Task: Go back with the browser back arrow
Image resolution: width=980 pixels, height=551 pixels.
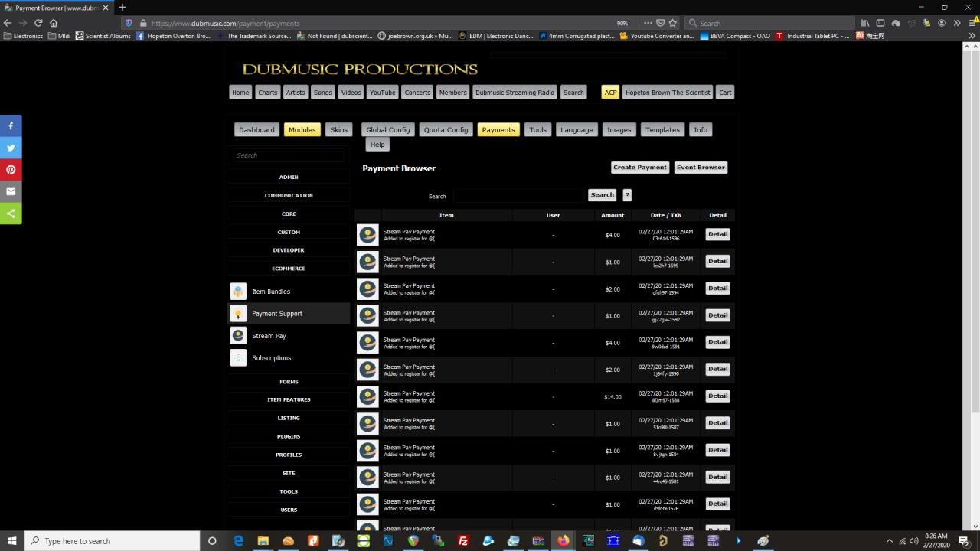Action: (x=8, y=23)
